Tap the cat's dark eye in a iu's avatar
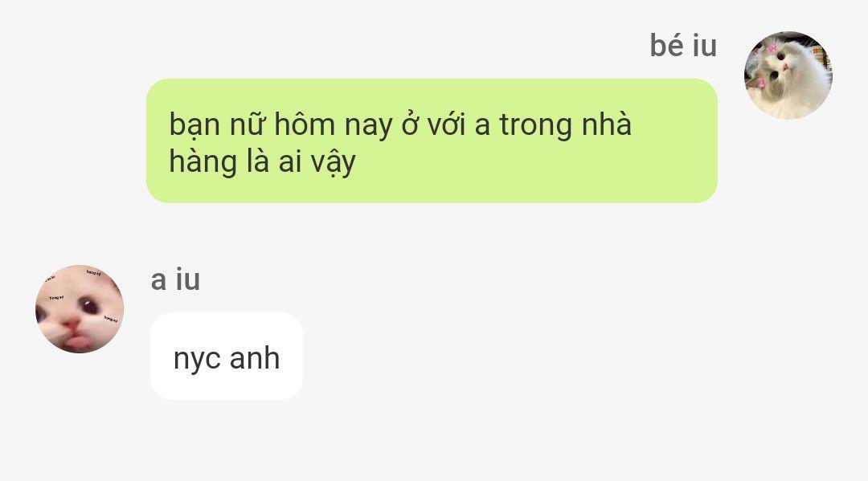 88,304
